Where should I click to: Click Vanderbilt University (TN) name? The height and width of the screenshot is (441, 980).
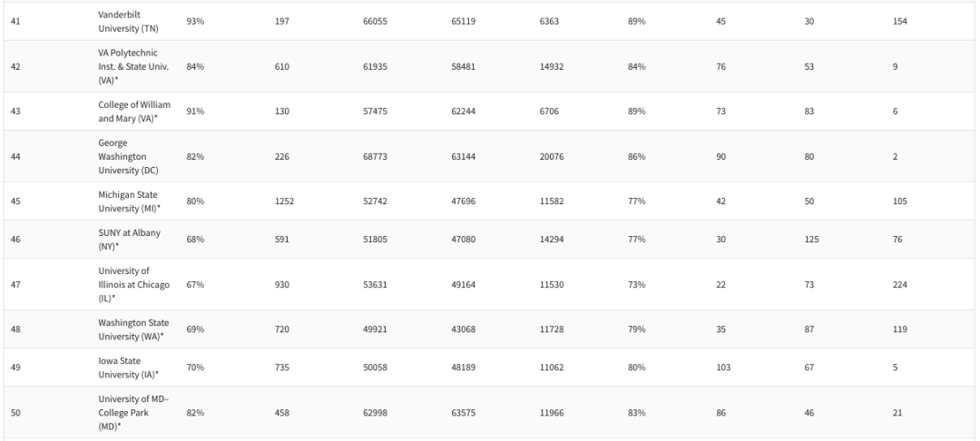(x=130, y=21)
